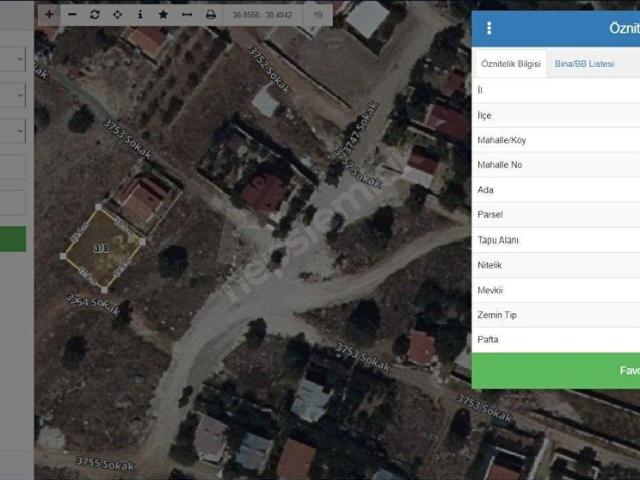Select the info query tool
The height and width of the screenshot is (480, 640).
click(x=140, y=15)
